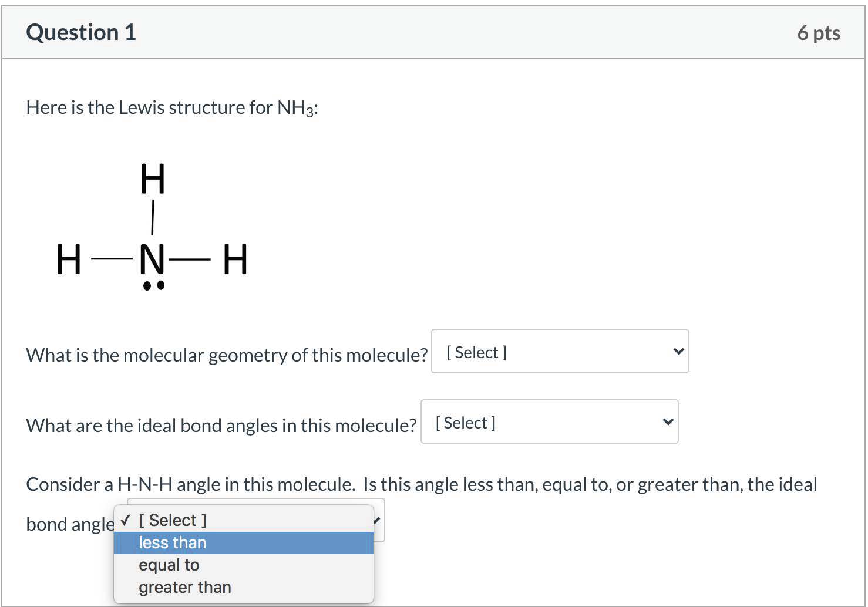Click the 'Here is the Lewis structure' text
The width and height of the screenshot is (868, 607).
(x=172, y=108)
